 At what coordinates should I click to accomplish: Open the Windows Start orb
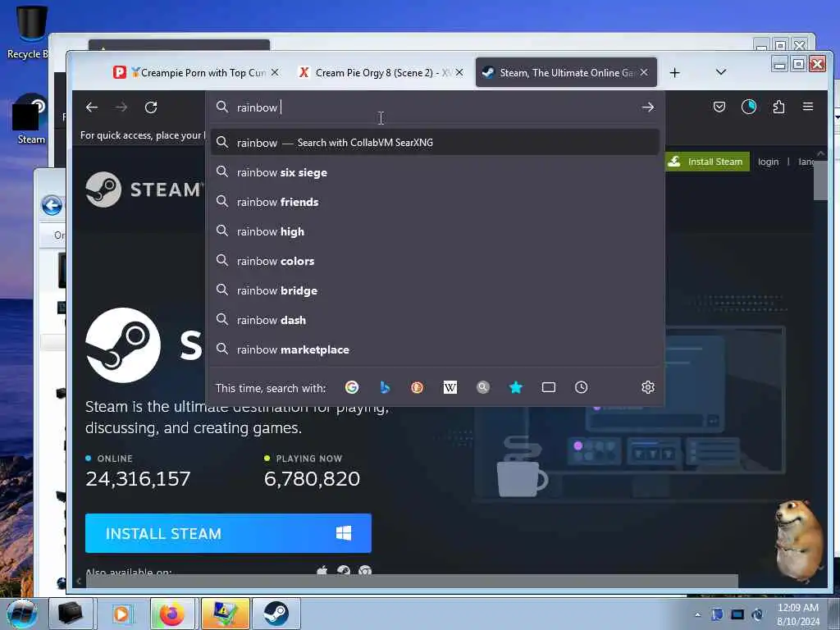click(21, 614)
